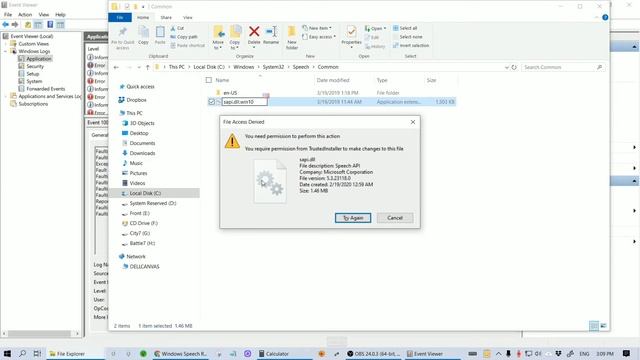Open the Copy to dropdown
The width and height of the screenshot is (640, 360).
[x=235, y=45]
